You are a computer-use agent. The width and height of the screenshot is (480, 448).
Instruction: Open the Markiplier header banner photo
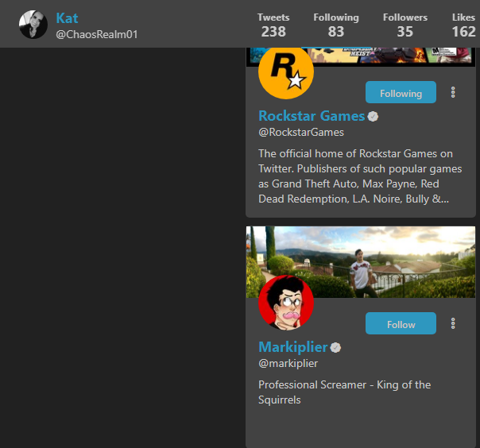[361, 262]
